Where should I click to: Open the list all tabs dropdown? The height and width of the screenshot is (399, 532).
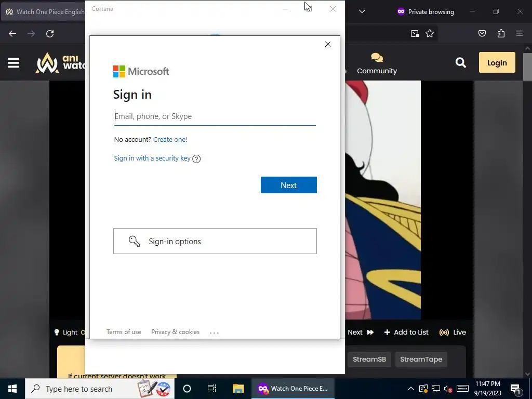point(362,11)
